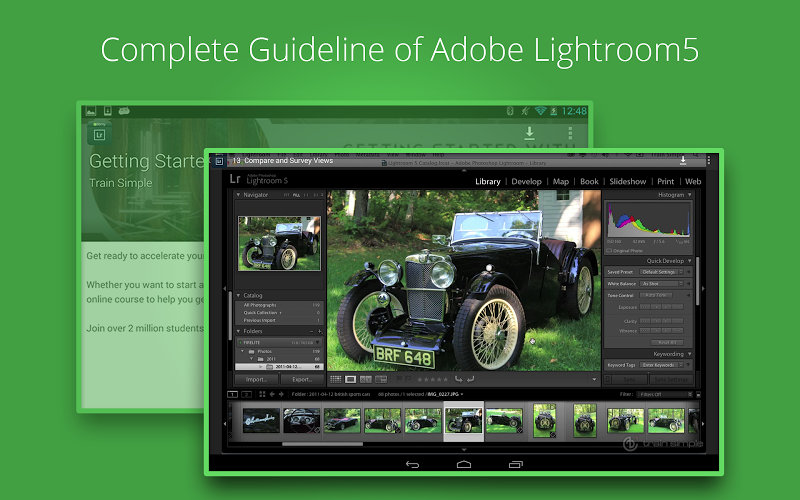Select All Photographs in Catalog
This screenshot has width=800, height=500.
(x=281, y=305)
